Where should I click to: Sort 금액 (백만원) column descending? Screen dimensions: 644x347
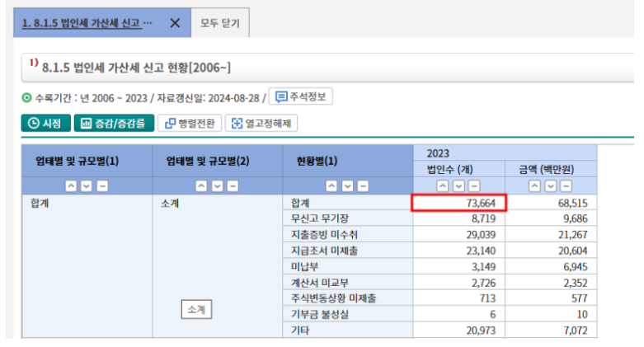[x=551, y=186]
